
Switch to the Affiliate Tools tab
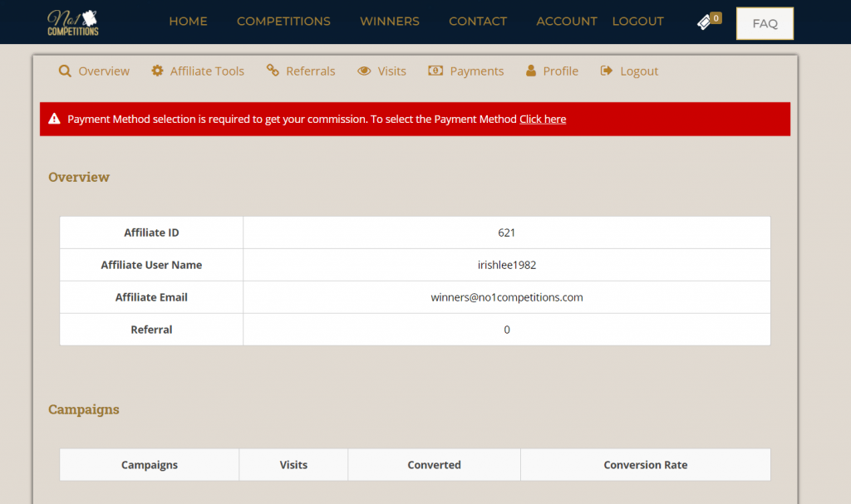pyautogui.click(x=207, y=71)
